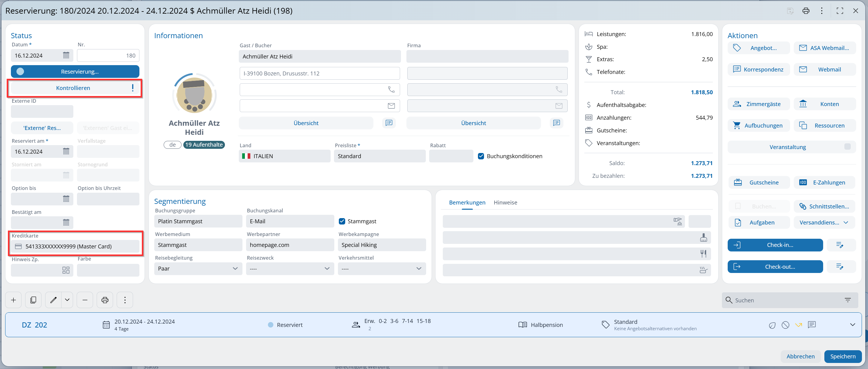The width and height of the screenshot is (868, 369).
Task: Click the blue Check-in... button
Action: [x=775, y=245]
